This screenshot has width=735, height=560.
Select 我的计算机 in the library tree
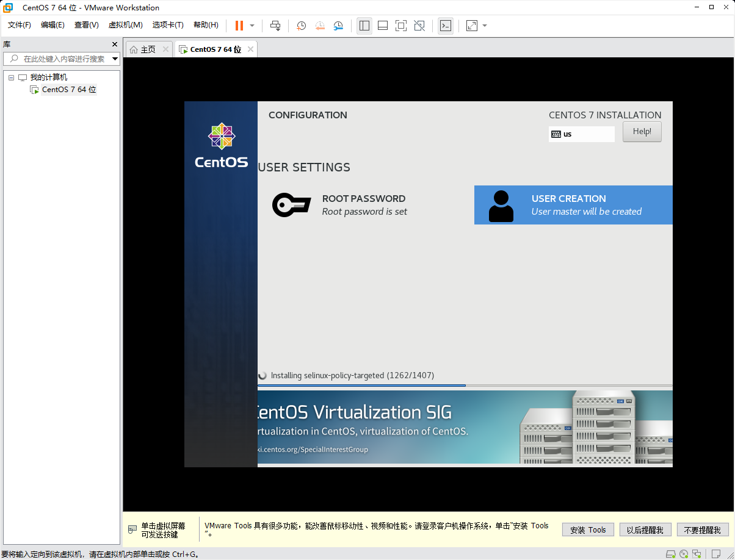(49, 77)
